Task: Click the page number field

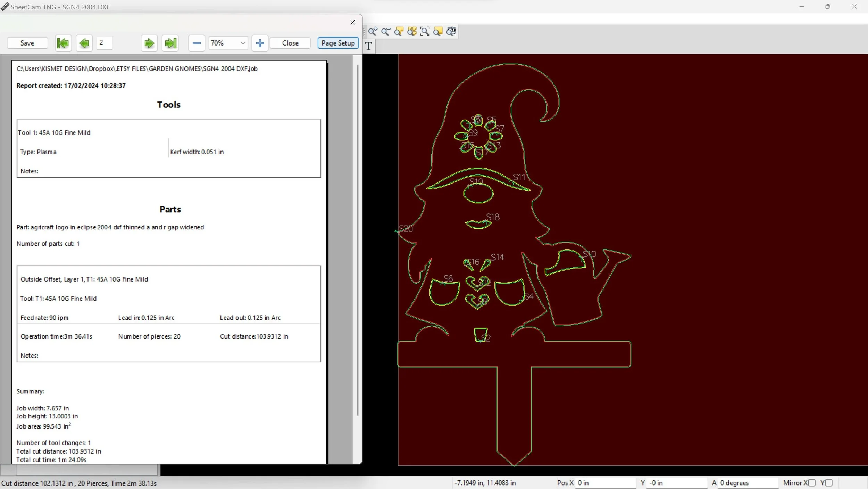Action: pyautogui.click(x=104, y=43)
